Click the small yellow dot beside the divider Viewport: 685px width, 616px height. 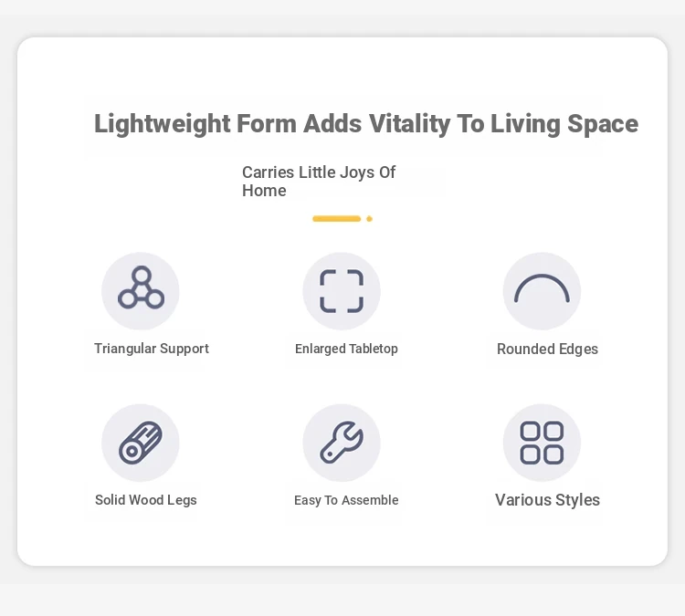point(369,219)
